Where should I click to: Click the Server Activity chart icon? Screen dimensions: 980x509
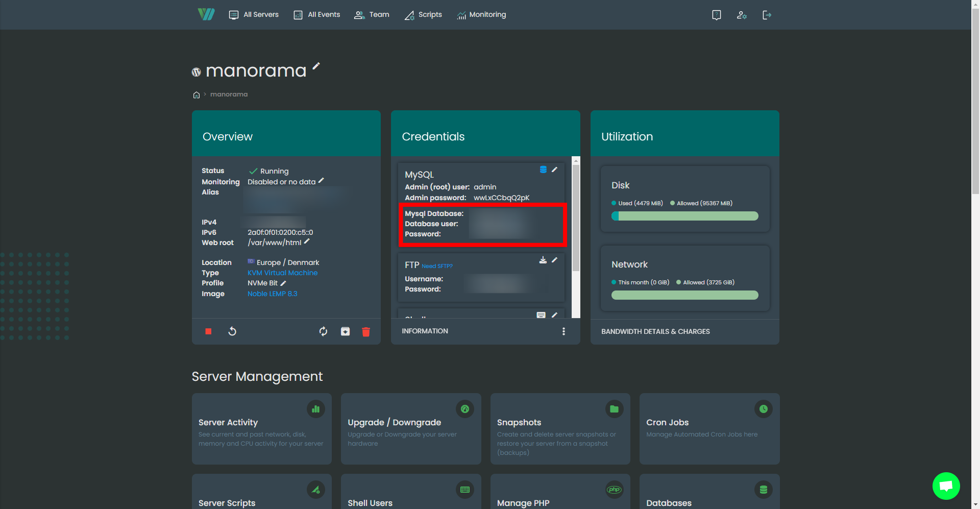(315, 409)
